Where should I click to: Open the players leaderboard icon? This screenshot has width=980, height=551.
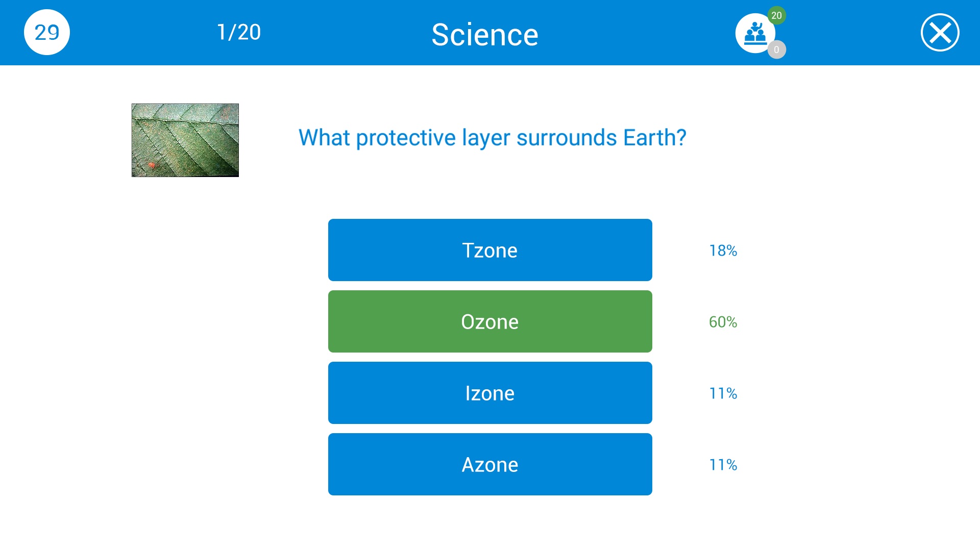(755, 33)
